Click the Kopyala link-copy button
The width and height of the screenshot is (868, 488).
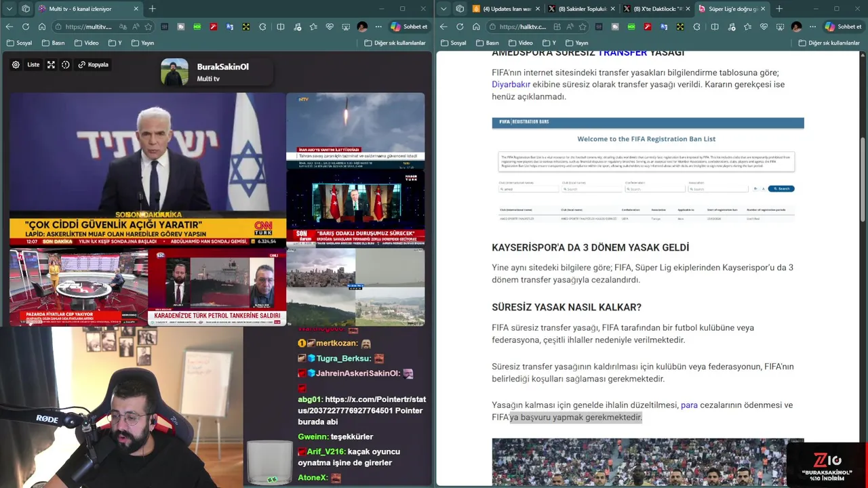[x=94, y=65]
